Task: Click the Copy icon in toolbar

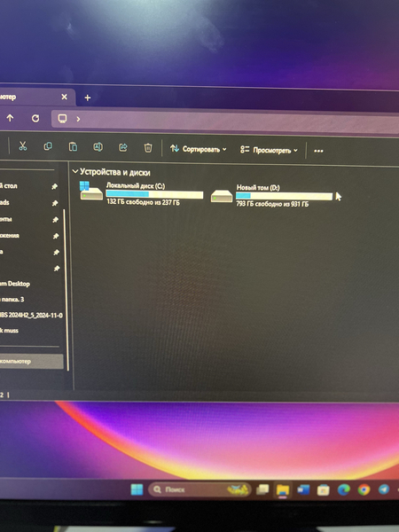Action: [x=48, y=146]
